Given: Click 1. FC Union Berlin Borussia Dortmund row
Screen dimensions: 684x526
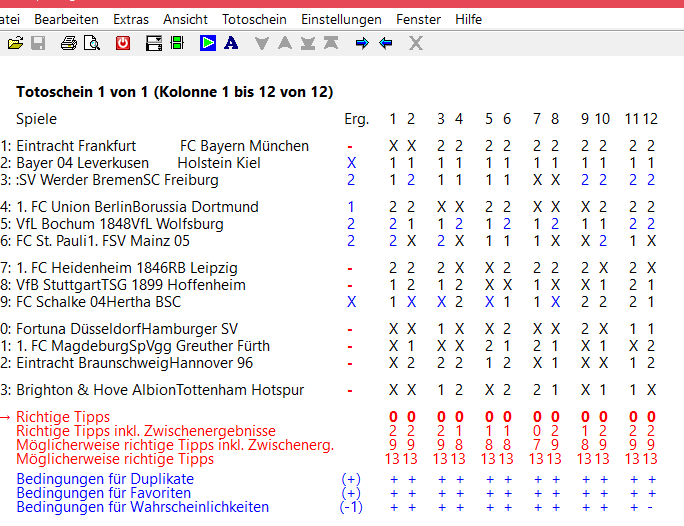Looking at the screenshot, I should click(137, 207).
